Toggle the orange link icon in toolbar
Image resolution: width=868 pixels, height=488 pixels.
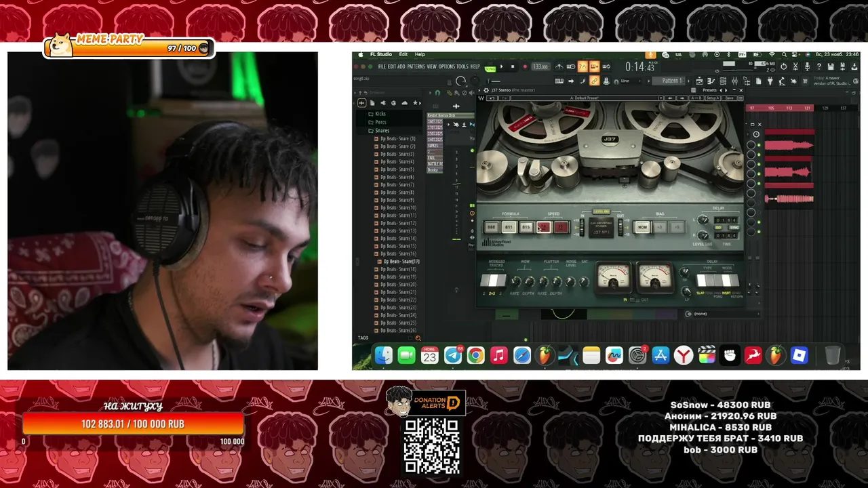[595, 81]
